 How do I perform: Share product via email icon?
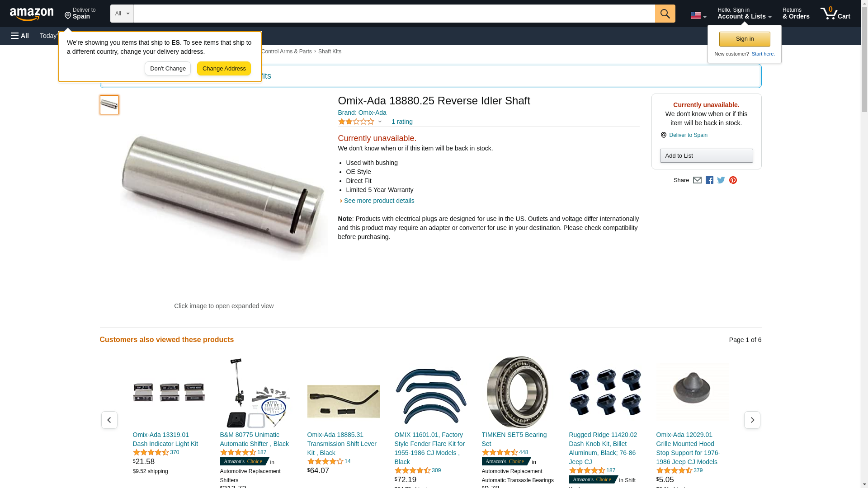(x=697, y=180)
